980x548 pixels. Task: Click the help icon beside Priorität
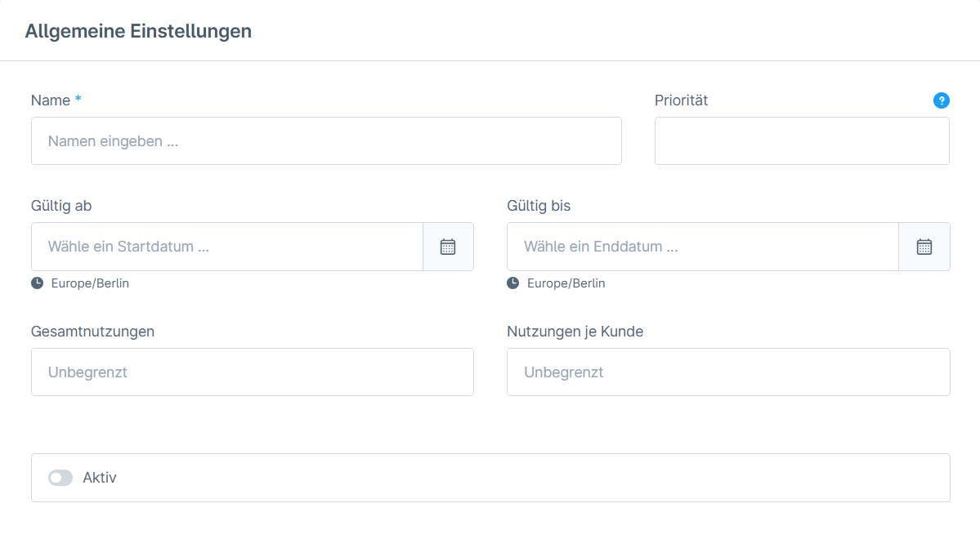pos(941,100)
